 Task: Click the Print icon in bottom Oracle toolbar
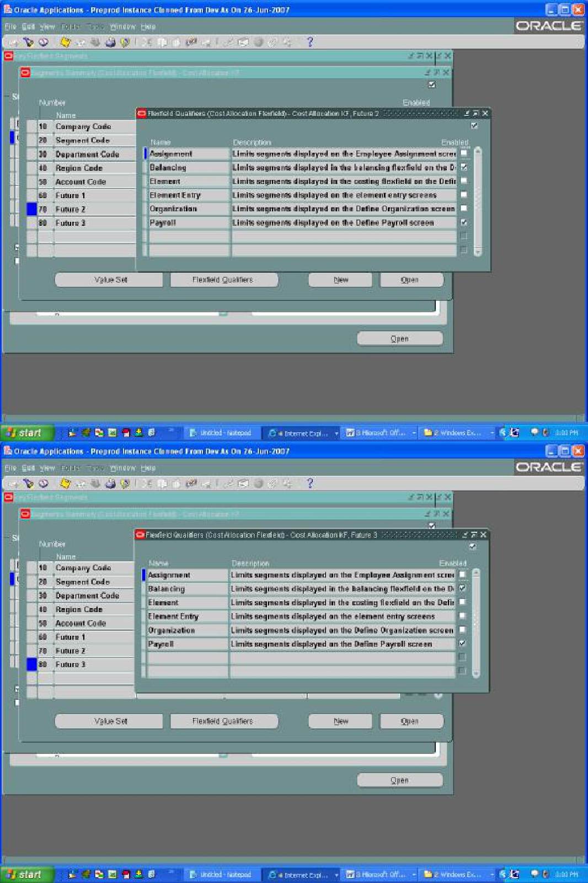point(110,483)
